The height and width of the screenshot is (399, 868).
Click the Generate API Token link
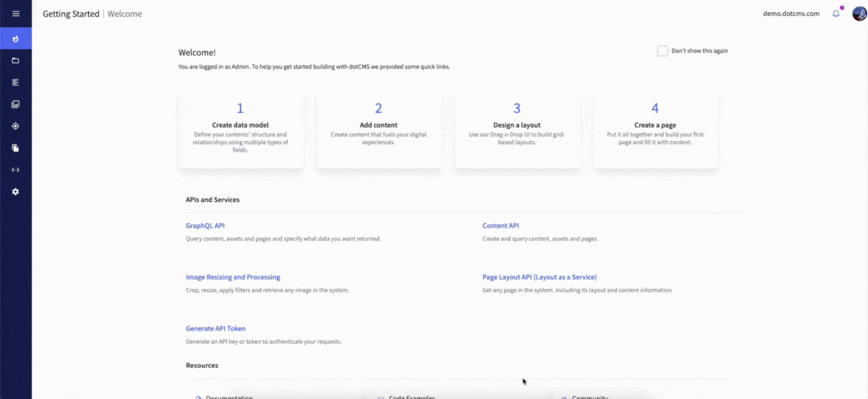click(x=216, y=329)
